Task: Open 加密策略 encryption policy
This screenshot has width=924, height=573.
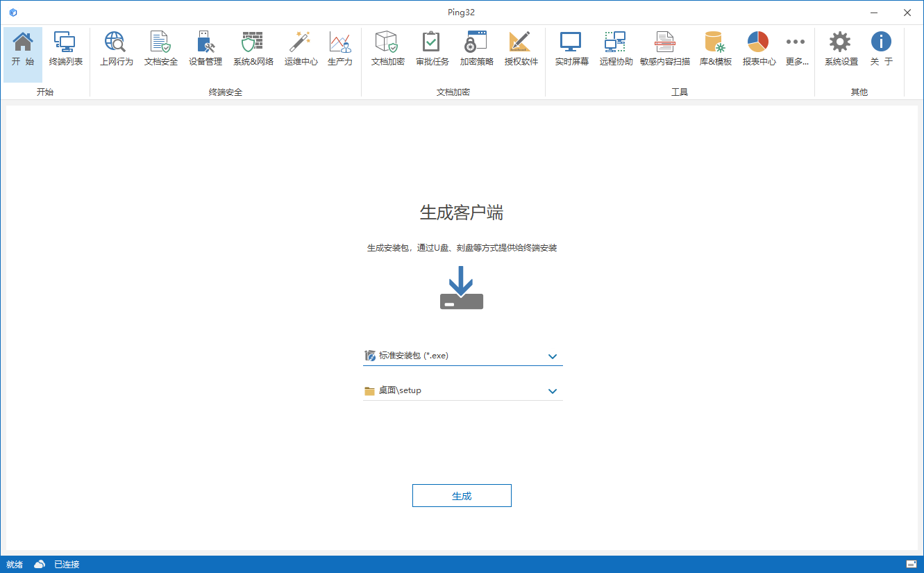Action: pyautogui.click(x=476, y=49)
